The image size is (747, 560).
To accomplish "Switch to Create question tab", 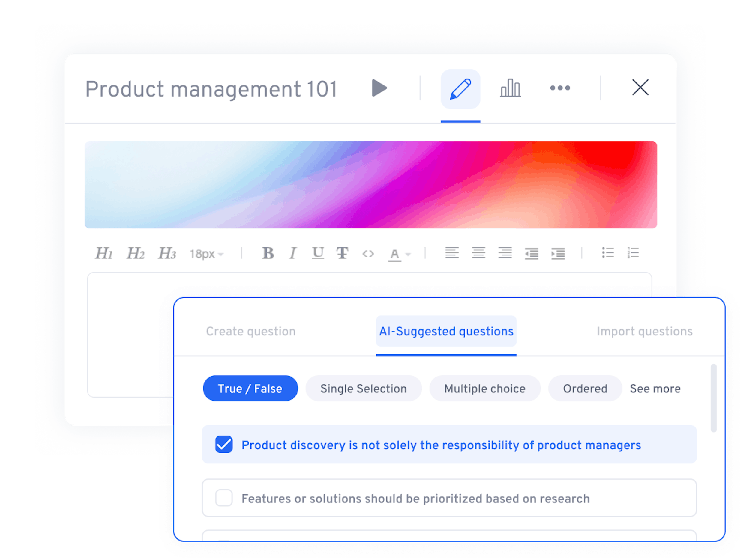I will click(250, 332).
